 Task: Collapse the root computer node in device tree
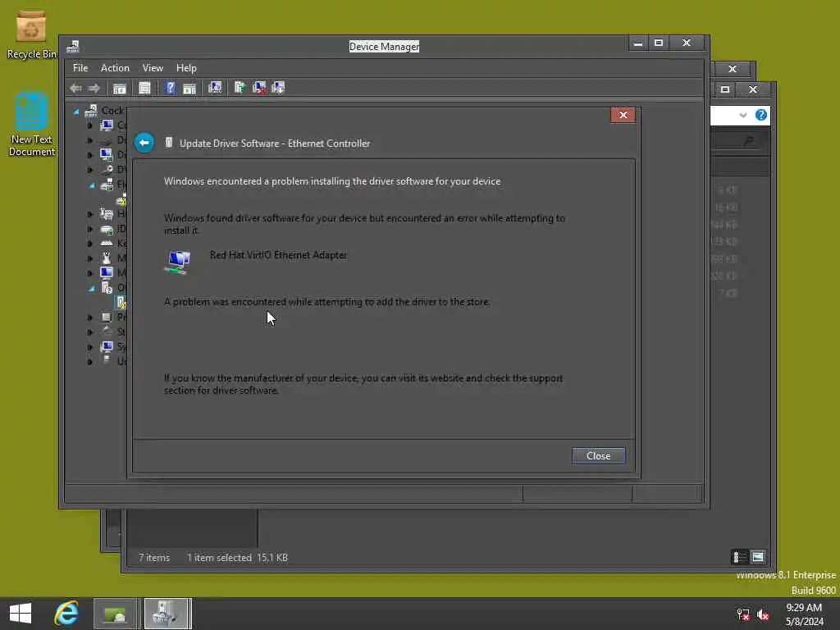76,112
